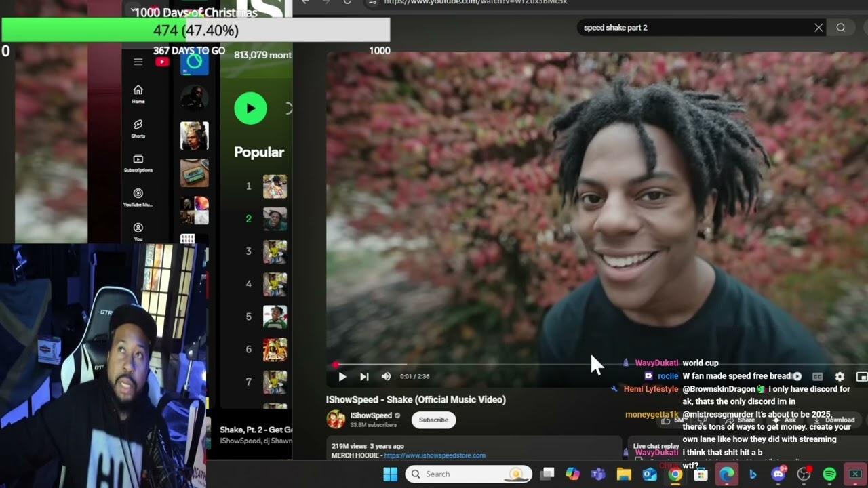Mute the YouTube player volume

point(386,377)
